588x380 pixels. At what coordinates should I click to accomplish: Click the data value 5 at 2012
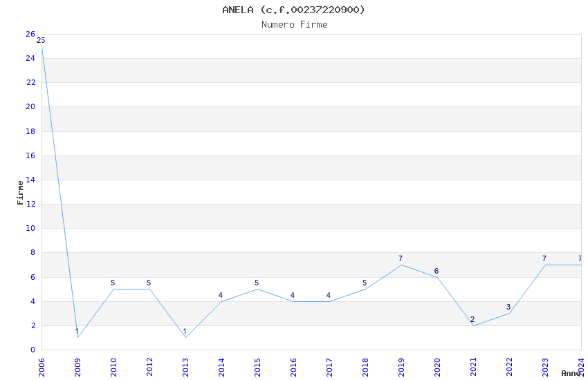pyautogui.click(x=149, y=283)
